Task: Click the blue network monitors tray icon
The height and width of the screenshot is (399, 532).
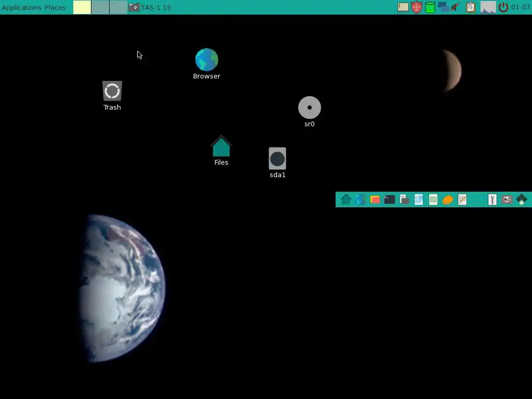Action: click(444, 7)
